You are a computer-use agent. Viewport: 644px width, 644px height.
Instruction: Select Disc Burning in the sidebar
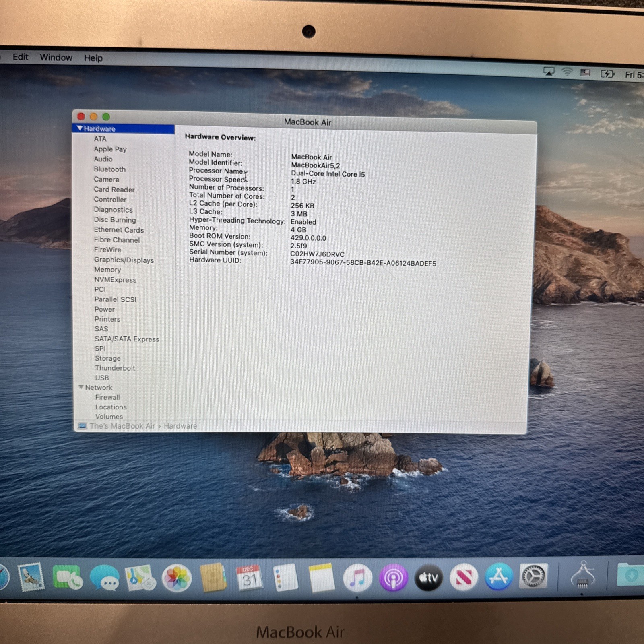[115, 219]
